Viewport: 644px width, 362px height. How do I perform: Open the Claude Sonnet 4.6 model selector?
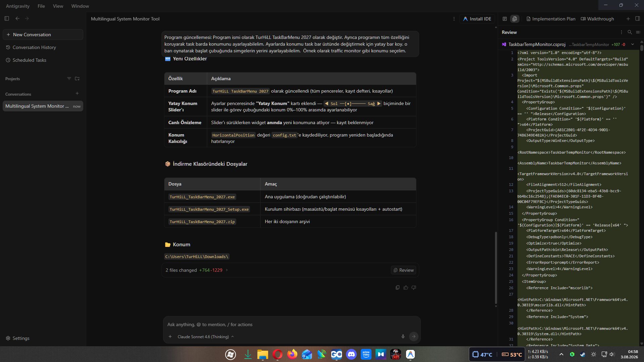[x=205, y=337]
